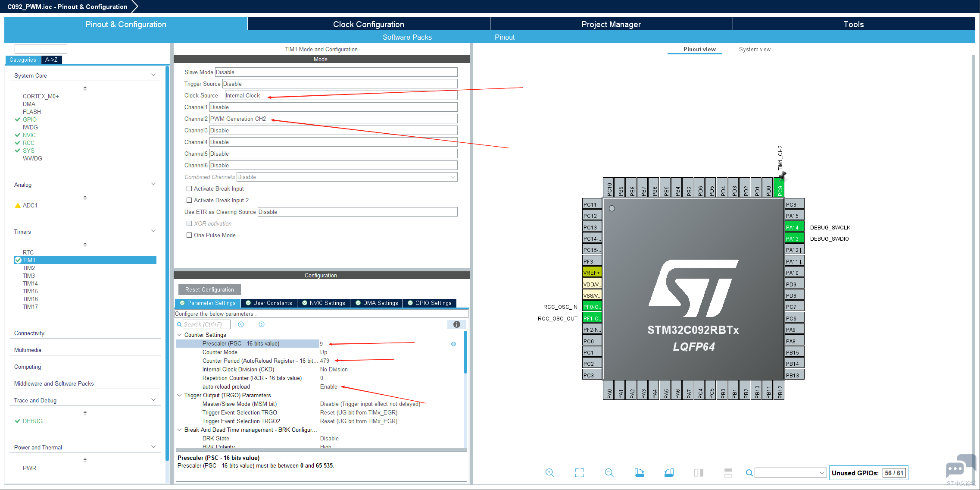
Task: Click the ADC1 warning triangle icon
Action: (x=18, y=205)
